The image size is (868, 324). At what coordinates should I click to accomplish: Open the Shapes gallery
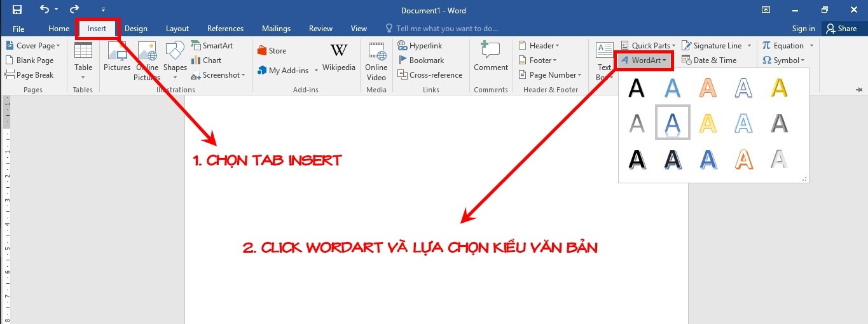(x=174, y=60)
